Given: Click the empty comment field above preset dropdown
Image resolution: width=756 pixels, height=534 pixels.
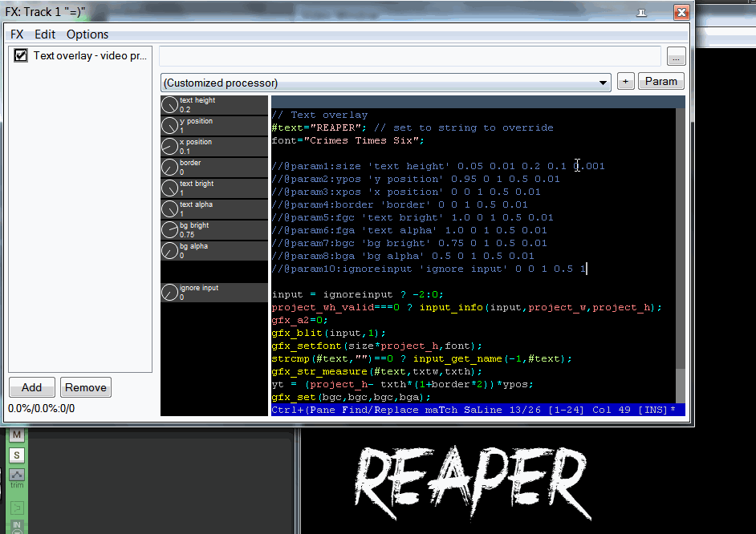Looking at the screenshot, I should 410,56.
